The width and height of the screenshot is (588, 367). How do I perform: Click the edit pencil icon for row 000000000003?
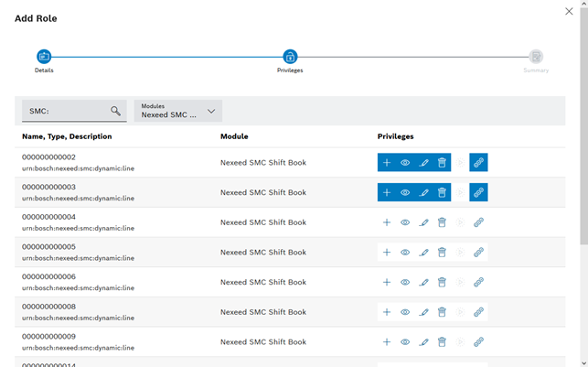pos(423,193)
